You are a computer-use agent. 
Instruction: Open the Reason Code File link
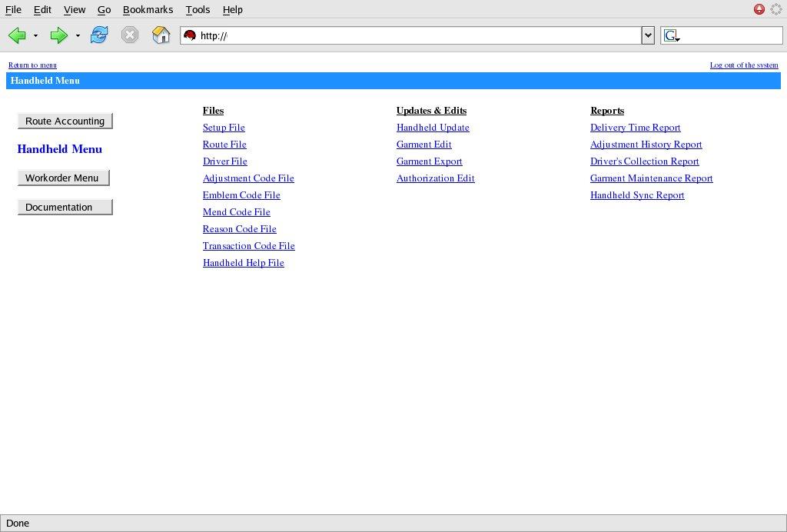pos(240,229)
